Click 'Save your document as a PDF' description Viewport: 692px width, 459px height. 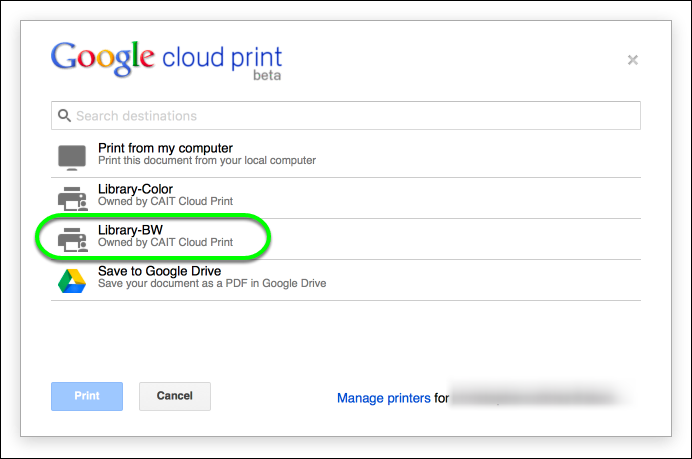tap(212, 283)
